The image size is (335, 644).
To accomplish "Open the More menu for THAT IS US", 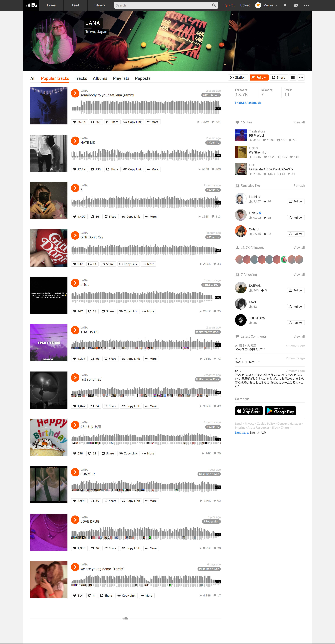I will tap(151, 359).
